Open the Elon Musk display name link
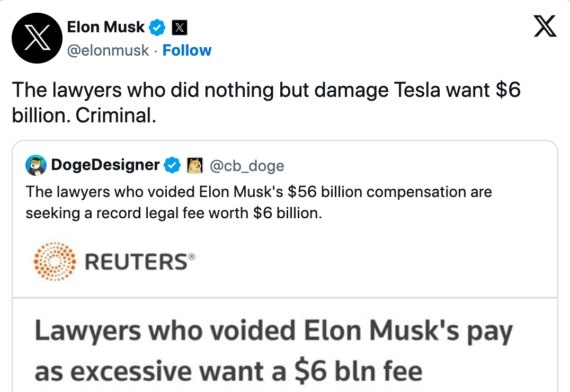 point(106,26)
